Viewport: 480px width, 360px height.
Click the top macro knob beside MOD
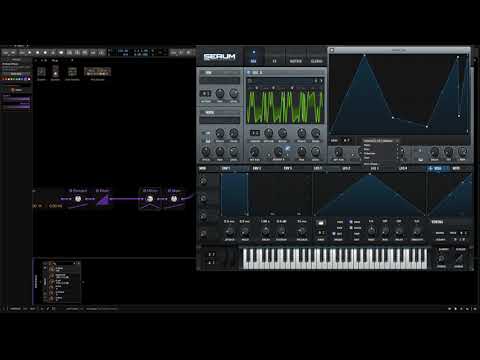(x=203, y=181)
